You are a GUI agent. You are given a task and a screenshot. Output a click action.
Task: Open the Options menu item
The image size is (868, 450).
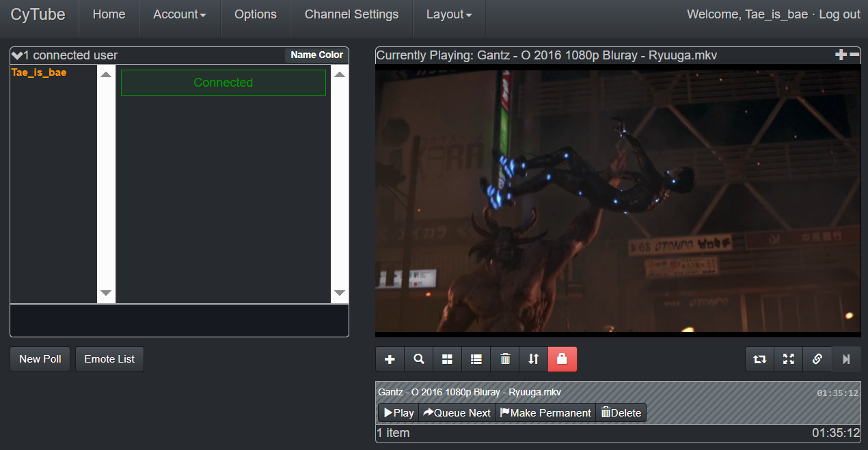tap(256, 14)
